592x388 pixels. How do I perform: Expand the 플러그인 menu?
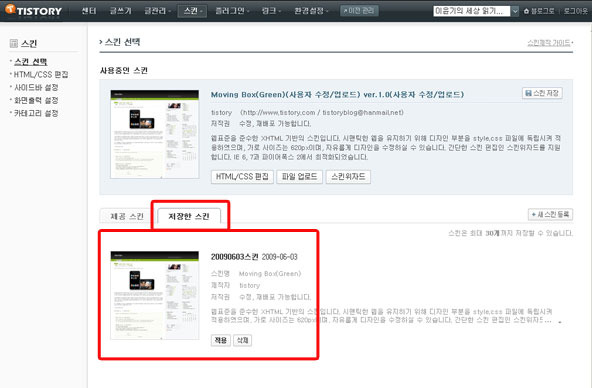tap(232, 11)
